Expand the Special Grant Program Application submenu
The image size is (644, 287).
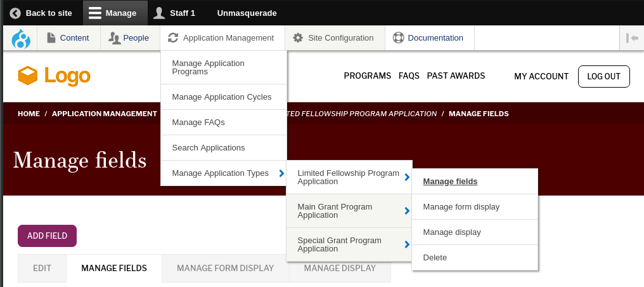pyautogui.click(x=407, y=244)
